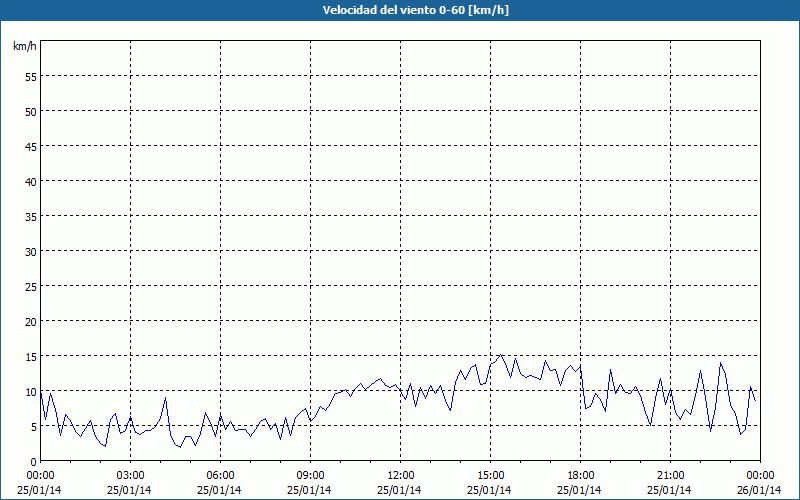Click the '26/01/14' date label
The height and width of the screenshot is (500, 800).
[x=759, y=490]
